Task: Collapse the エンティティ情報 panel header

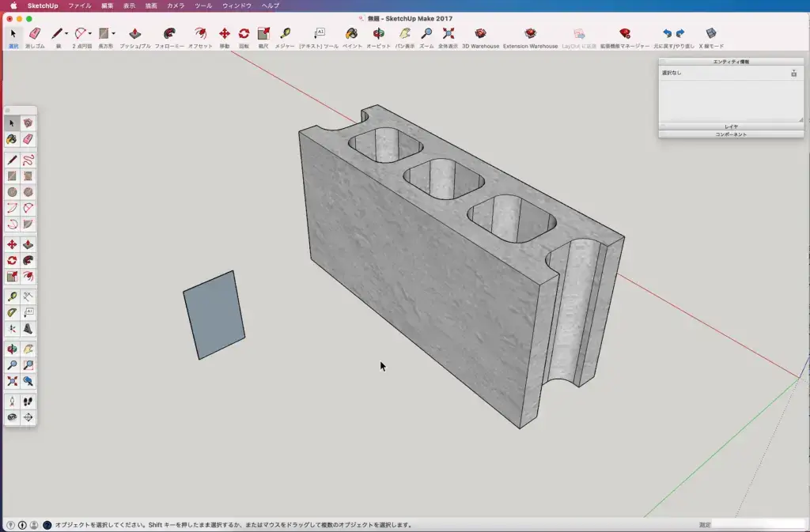Action: click(731, 62)
